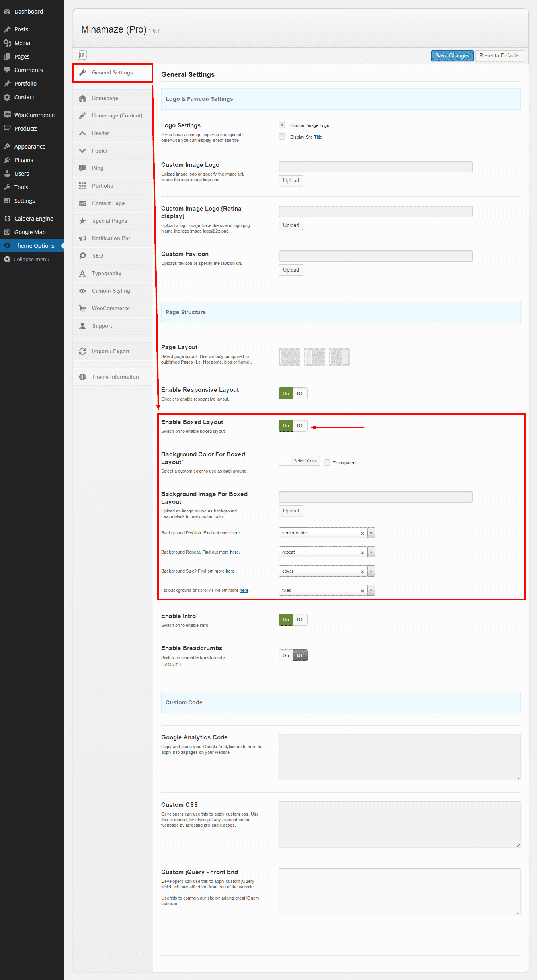Follow the Background Position 'here' link
Viewport: 537px width, 980px height.
click(x=236, y=533)
